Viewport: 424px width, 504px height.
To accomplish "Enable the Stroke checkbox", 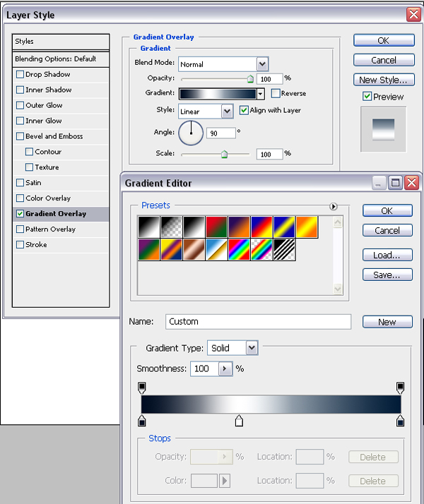I will coord(20,245).
